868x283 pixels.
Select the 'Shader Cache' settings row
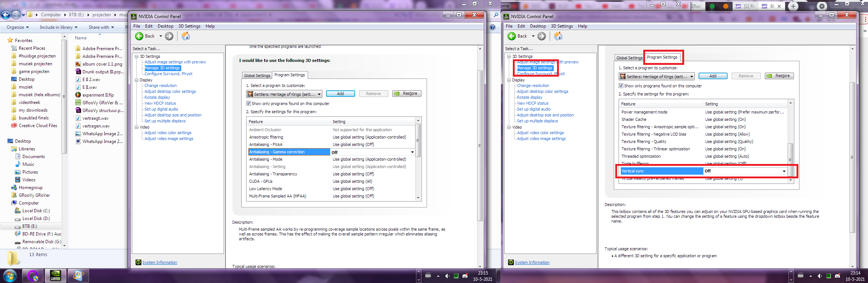point(704,119)
